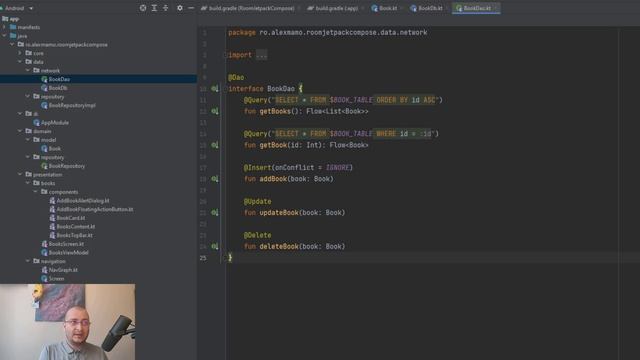Collapse the network package arrow

pyautogui.click(x=28, y=71)
